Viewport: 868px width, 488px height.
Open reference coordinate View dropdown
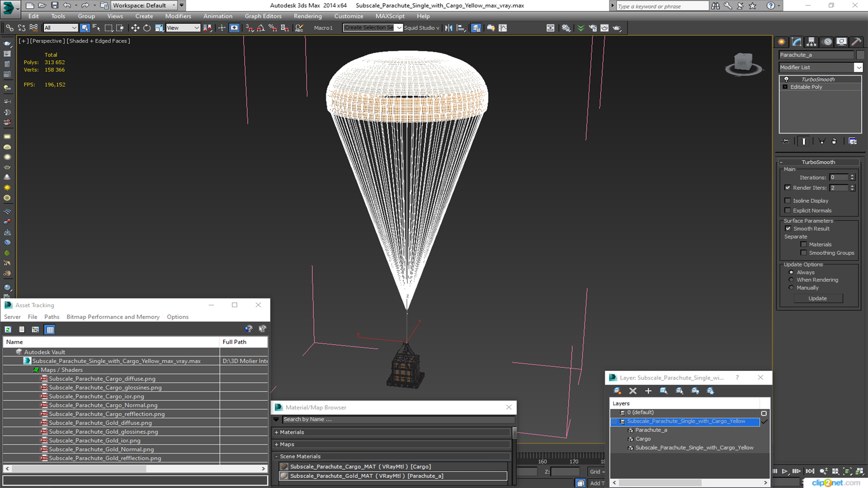coord(183,28)
